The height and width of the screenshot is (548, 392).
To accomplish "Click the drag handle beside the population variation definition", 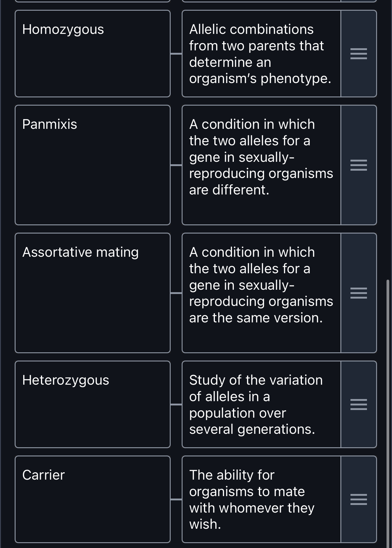I will pos(359,405).
